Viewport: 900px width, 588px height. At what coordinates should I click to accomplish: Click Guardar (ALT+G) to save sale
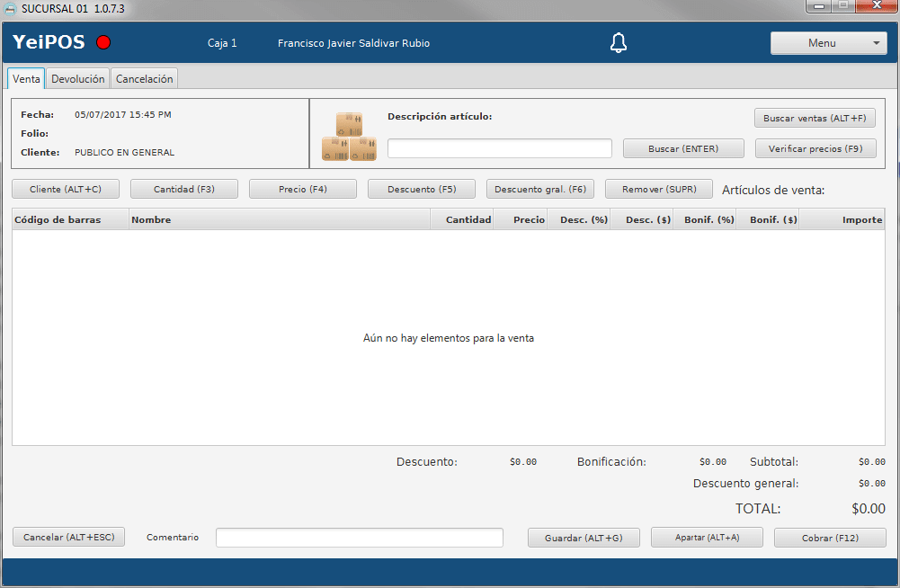coord(584,538)
